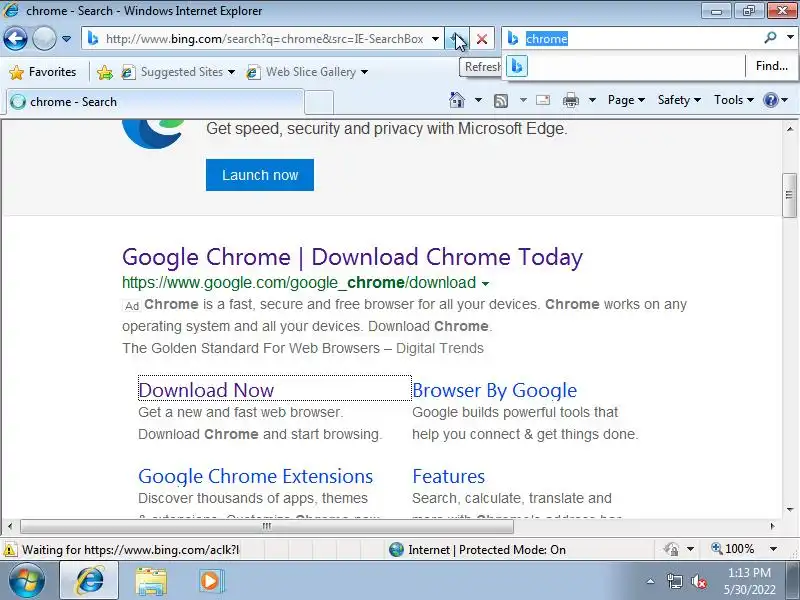Click the RSS Feeds icon
This screenshot has height=600, width=800.
coord(501,101)
